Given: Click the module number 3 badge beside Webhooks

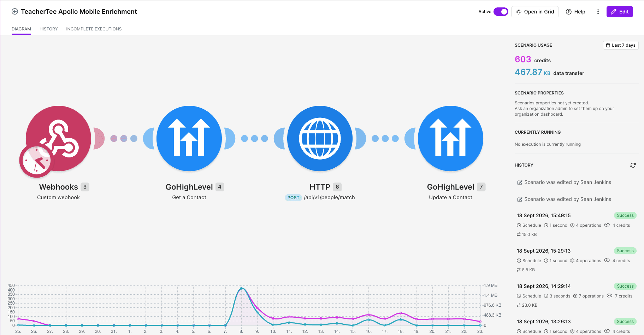Looking at the screenshot, I should [x=85, y=187].
